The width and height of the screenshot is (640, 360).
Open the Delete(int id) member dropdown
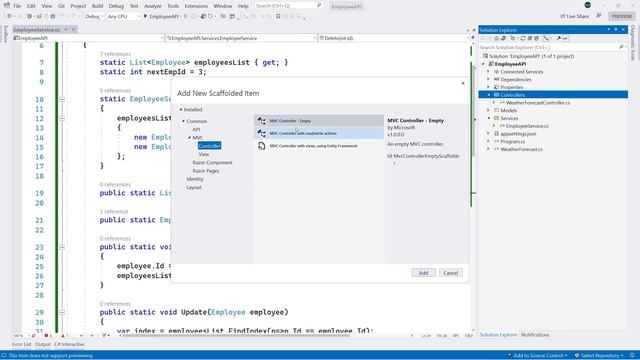(x=393, y=38)
